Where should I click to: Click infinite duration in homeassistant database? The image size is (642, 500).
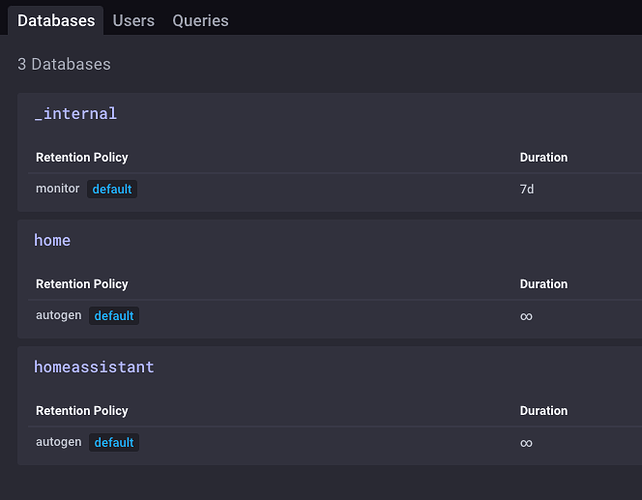point(526,443)
